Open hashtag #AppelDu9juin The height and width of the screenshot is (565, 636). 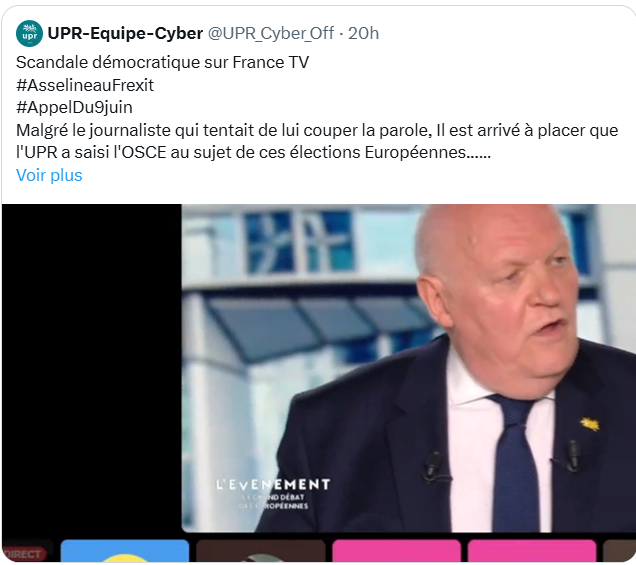(74, 107)
